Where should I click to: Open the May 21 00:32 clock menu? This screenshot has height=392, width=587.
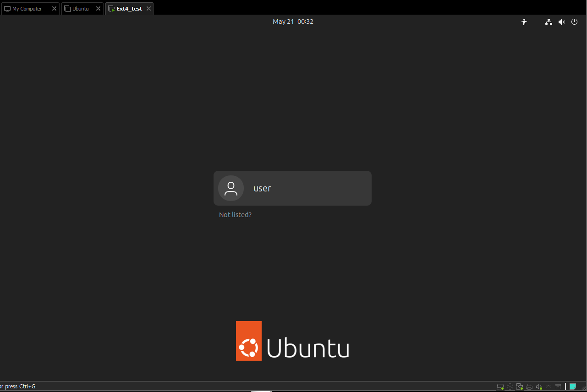point(293,22)
